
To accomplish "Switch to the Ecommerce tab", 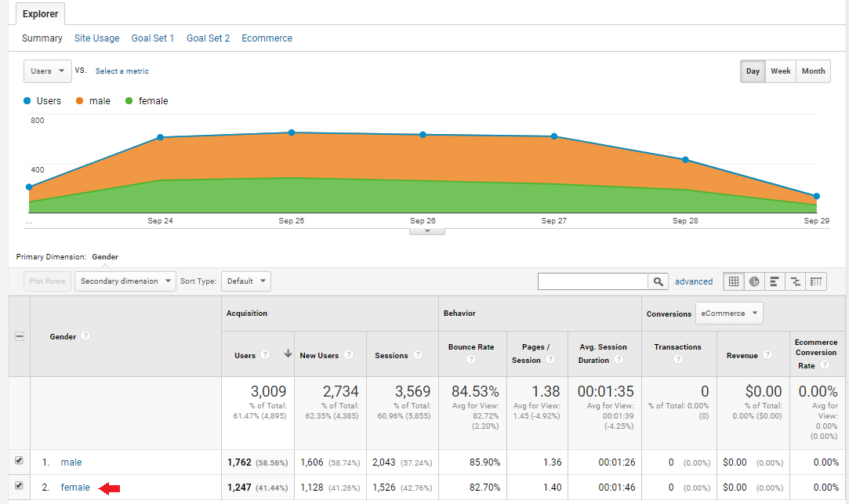I will 267,38.
